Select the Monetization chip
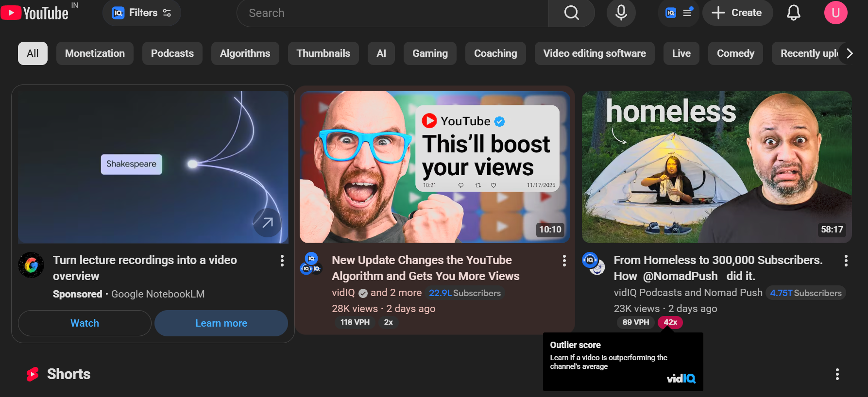The image size is (868, 397). pyautogui.click(x=95, y=53)
